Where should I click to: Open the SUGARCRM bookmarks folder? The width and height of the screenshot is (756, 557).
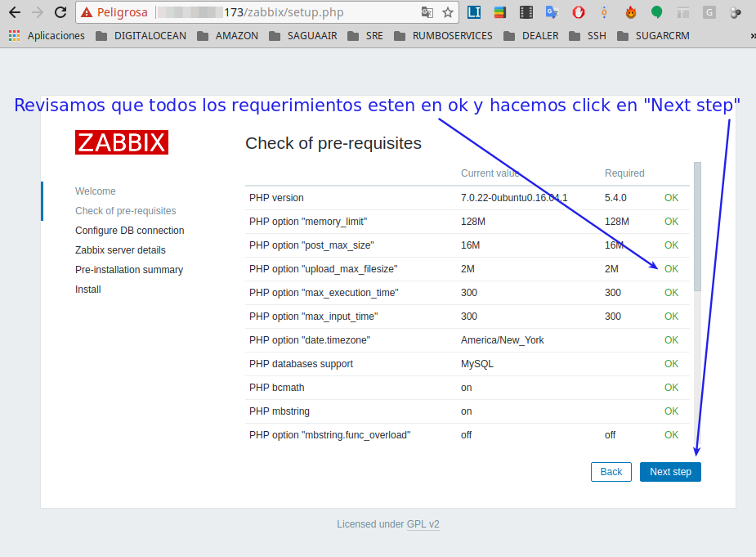pyautogui.click(x=653, y=36)
